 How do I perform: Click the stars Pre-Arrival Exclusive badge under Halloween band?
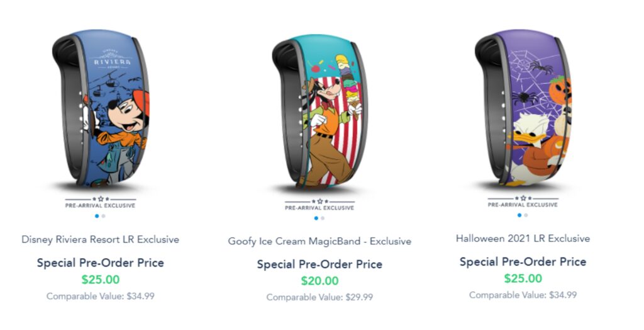(x=523, y=202)
